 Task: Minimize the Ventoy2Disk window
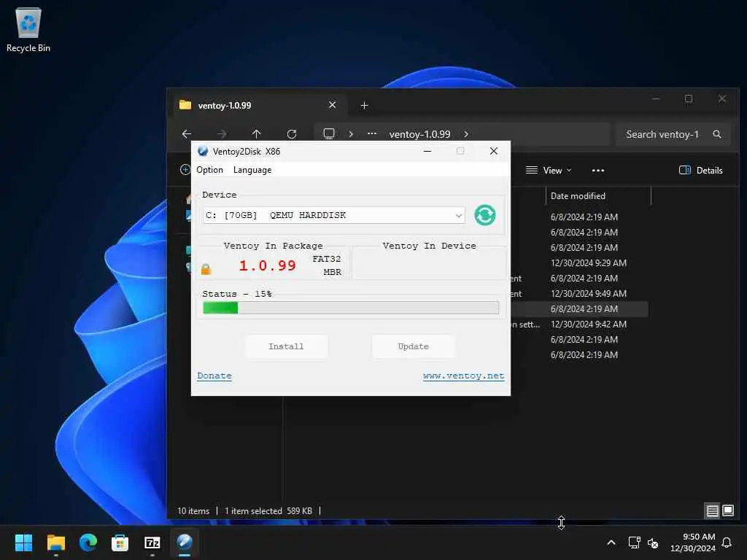427,151
